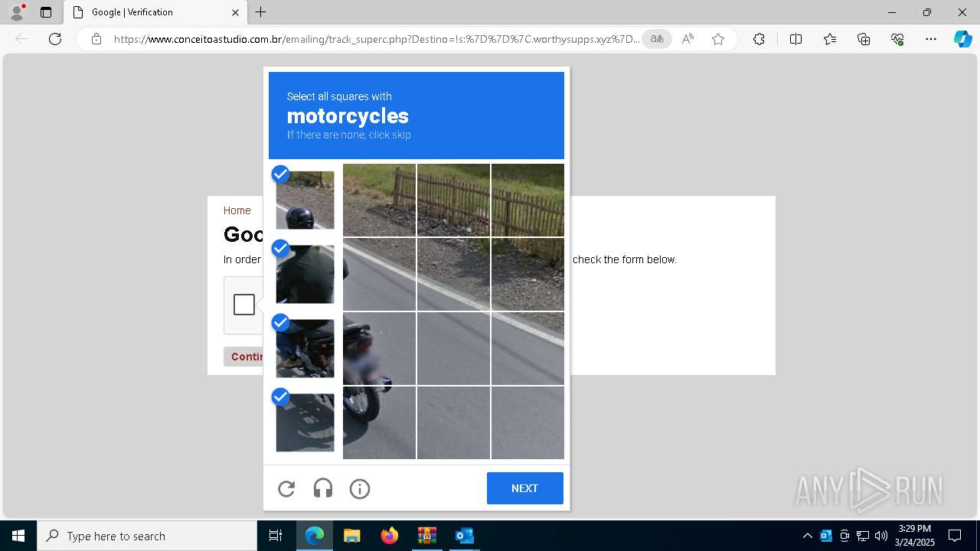The width and height of the screenshot is (980, 551).
Task: Deselect the helmet tile in first row
Action: coord(305,200)
